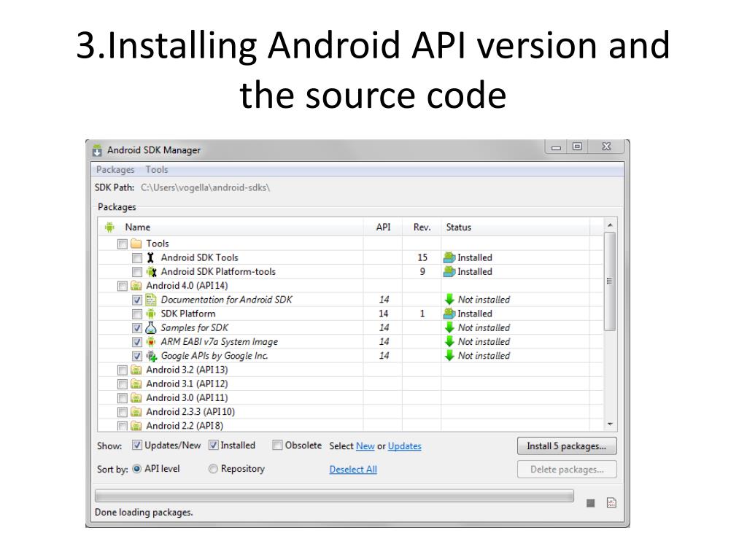Click the Documentation for Android SDK icon
Screen dimensions: 747x560
pos(150,300)
